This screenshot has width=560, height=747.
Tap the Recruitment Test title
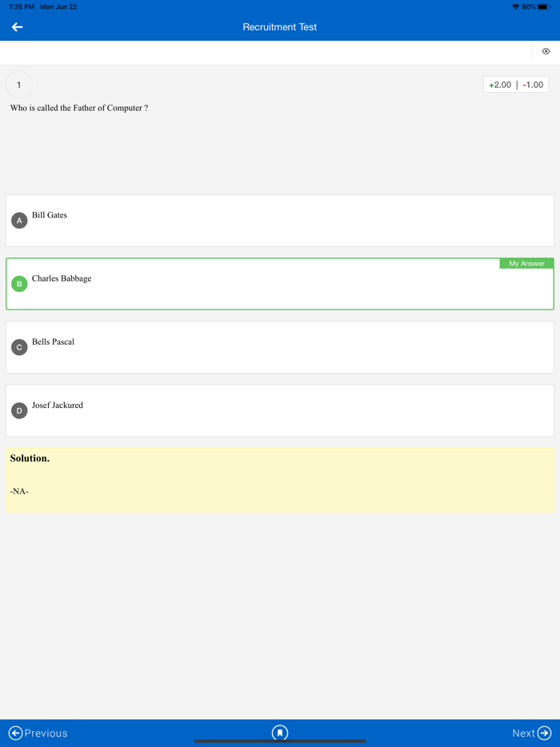pos(280,27)
